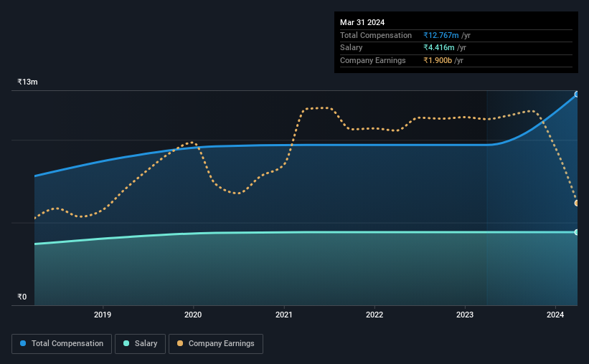This screenshot has width=589, height=364.
Task: Click the 2020 x-axis label
Action: (193, 315)
